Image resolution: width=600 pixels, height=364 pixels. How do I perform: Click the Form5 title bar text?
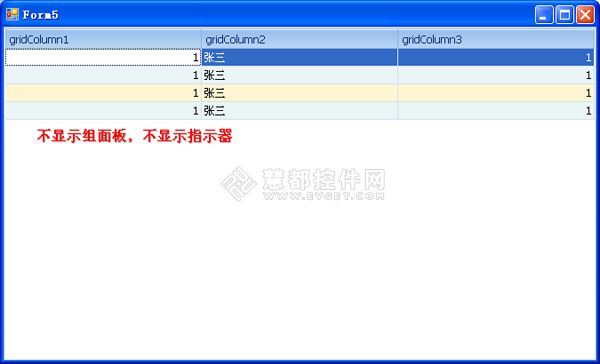[x=41, y=15]
